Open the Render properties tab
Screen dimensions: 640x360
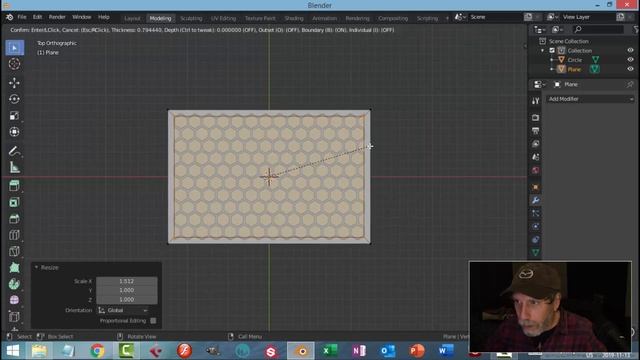(x=536, y=118)
